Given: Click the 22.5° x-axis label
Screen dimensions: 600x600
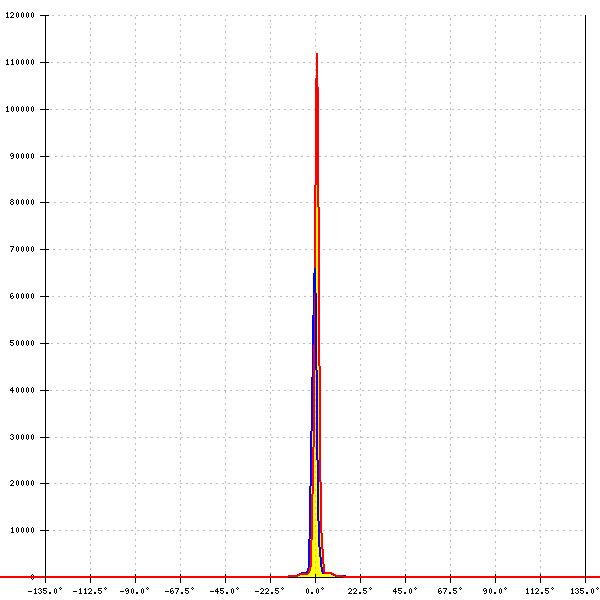Looking at the screenshot, I should pyautogui.click(x=360, y=591).
